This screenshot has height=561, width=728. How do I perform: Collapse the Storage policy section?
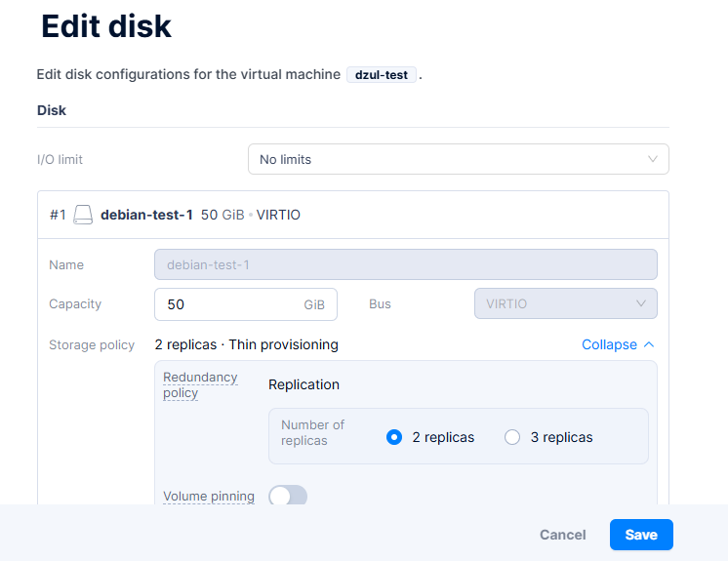[609, 344]
